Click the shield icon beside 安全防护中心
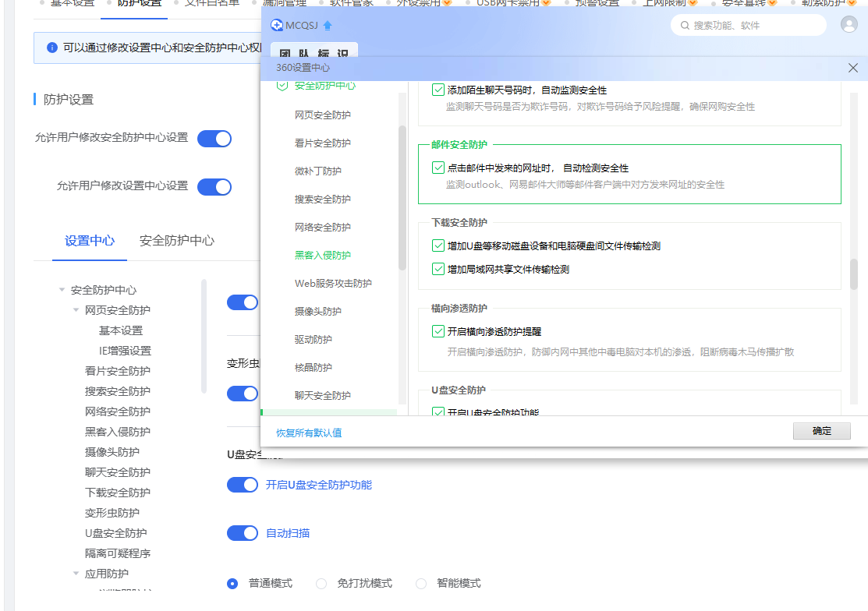The height and width of the screenshot is (611, 868). [x=282, y=85]
